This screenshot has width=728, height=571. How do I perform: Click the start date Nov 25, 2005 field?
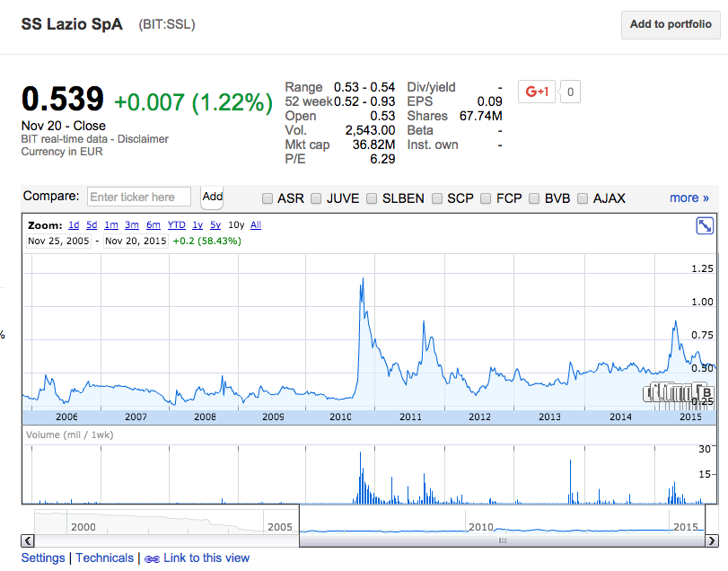[x=58, y=241]
